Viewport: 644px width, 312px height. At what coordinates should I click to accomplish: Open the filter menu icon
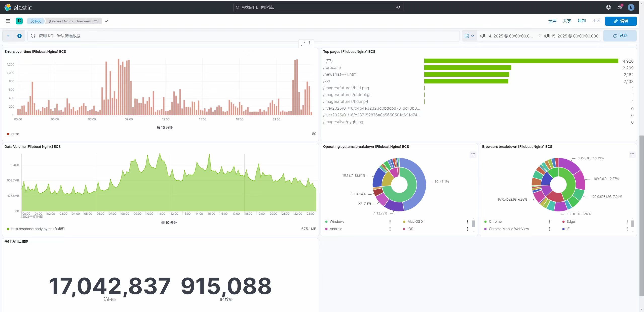tap(8, 36)
